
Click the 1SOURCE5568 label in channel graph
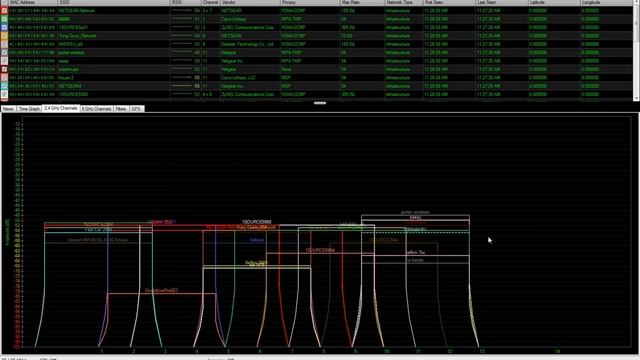coord(256,222)
